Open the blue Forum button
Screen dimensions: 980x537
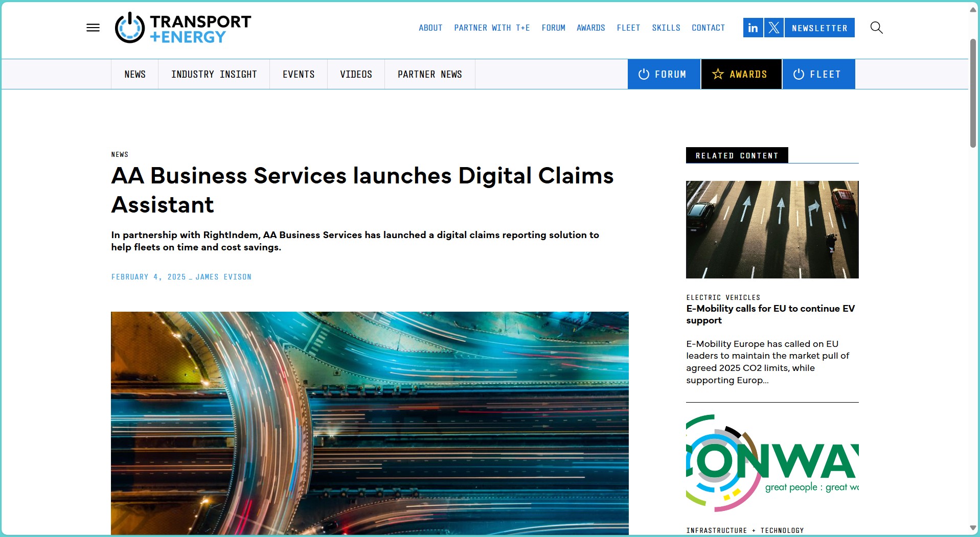pyautogui.click(x=664, y=74)
